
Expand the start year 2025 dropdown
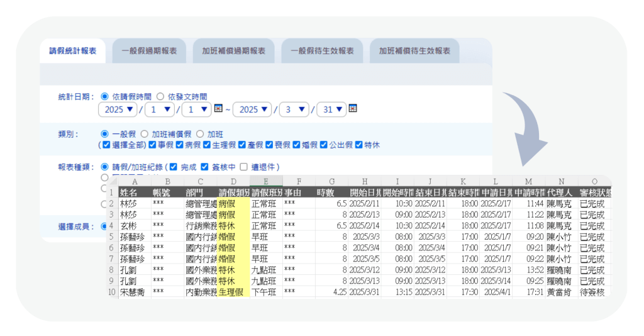coord(119,109)
